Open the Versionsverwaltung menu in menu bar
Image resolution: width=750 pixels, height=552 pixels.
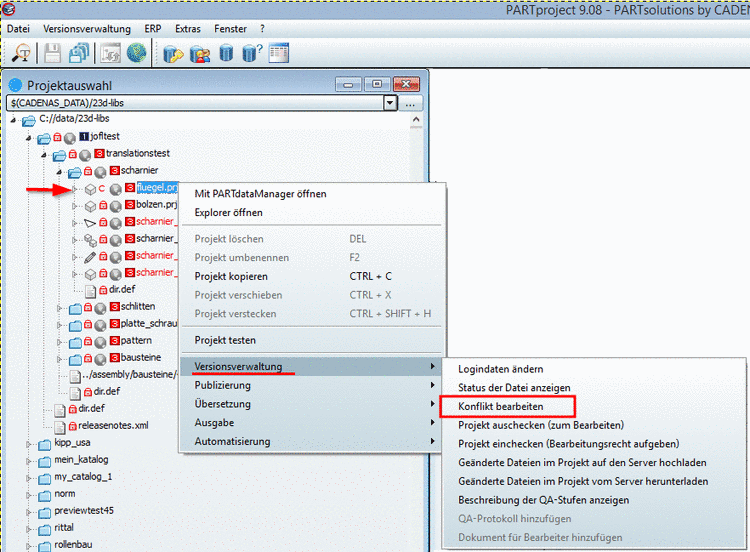(87, 29)
